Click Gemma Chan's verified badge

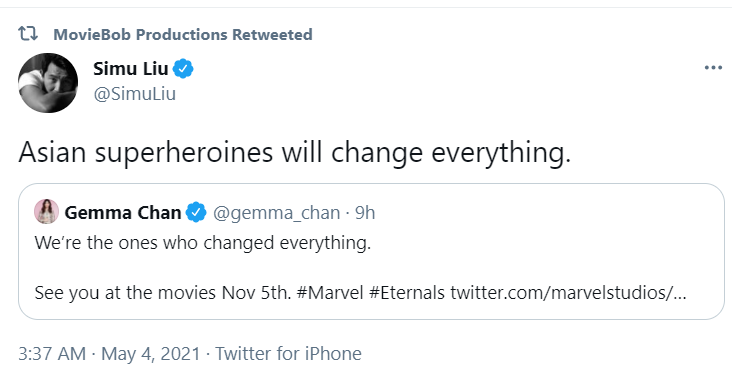(x=196, y=212)
